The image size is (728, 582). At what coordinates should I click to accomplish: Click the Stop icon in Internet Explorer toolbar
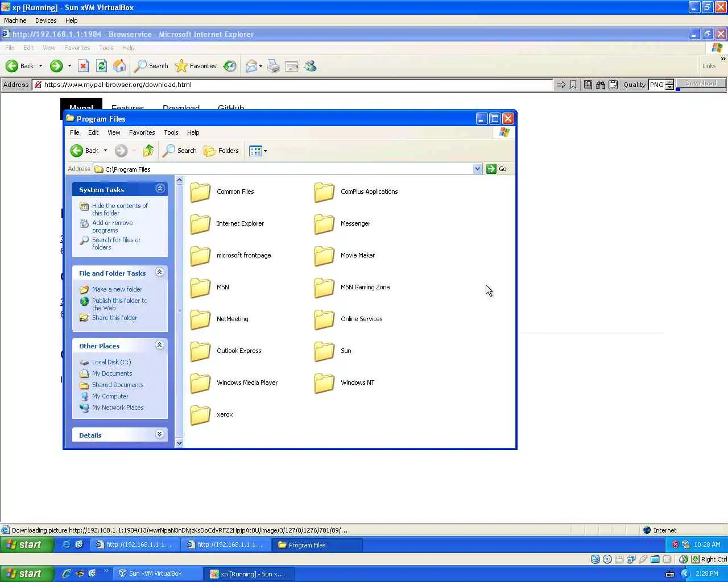pos(83,66)
